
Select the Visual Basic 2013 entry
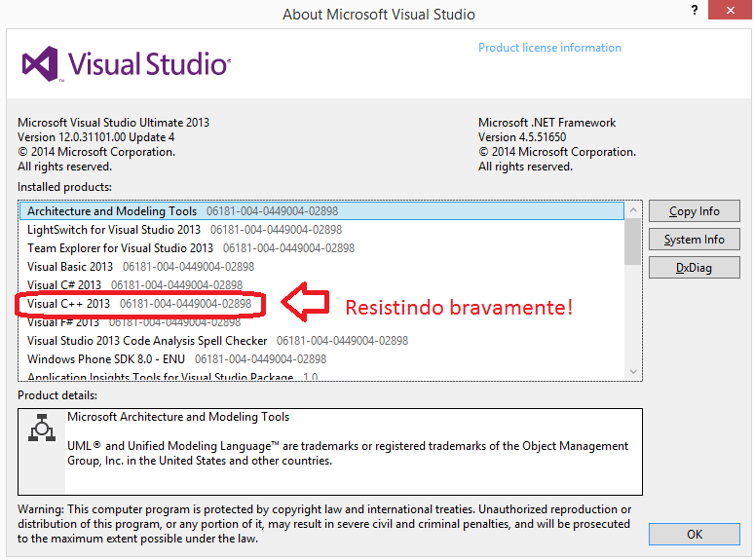pyautogui.click(x=70, y=267)
